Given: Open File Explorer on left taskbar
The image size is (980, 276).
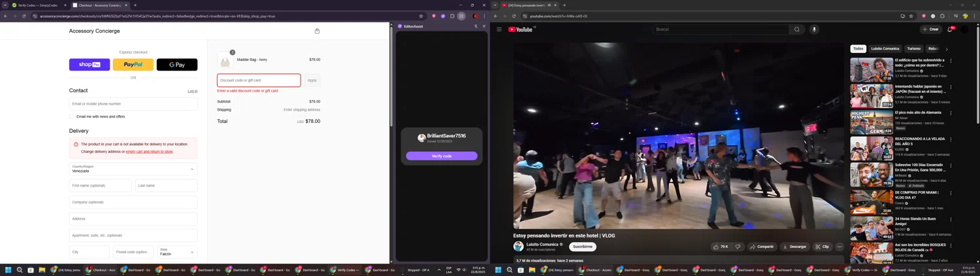Looking at the screenshot, I should coord(42,269).
